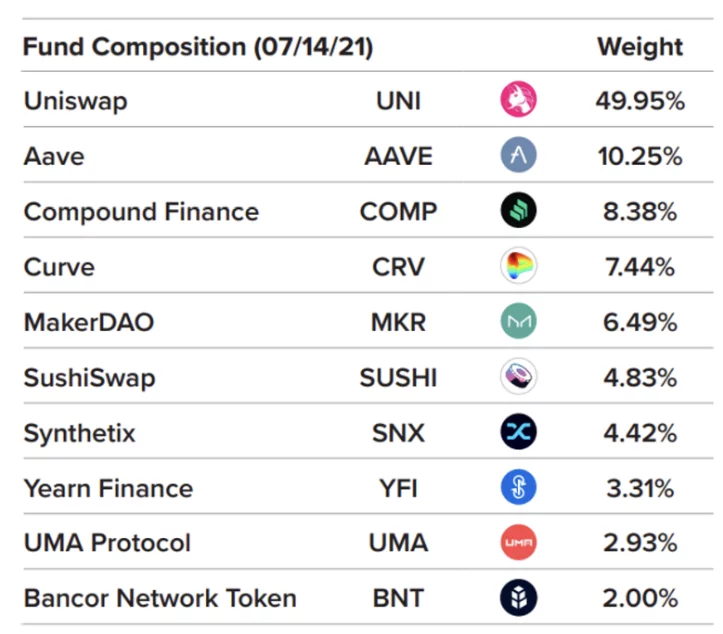Image resolution: width=723 pixels, height=634 pixels.
Task: Select the SushiSwap sushi roll icon
Action: [518, 376]
